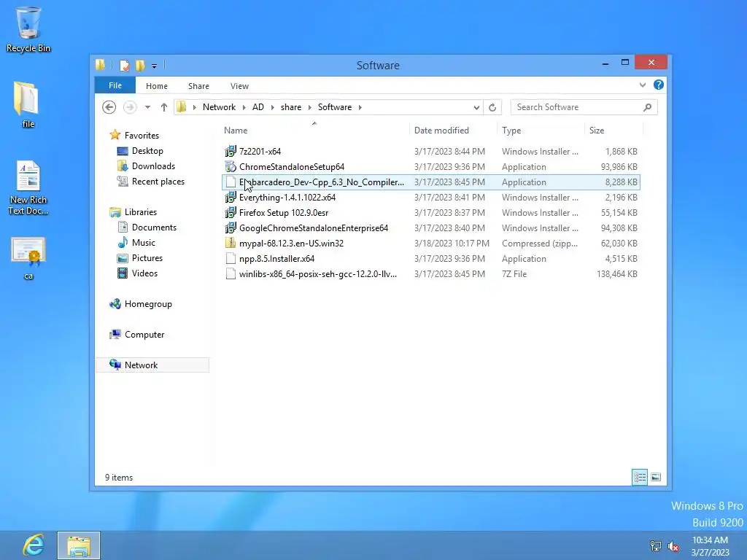Select New Rich Text Document desktop icon
Viewport: 747px width, 560px height.
28,187
